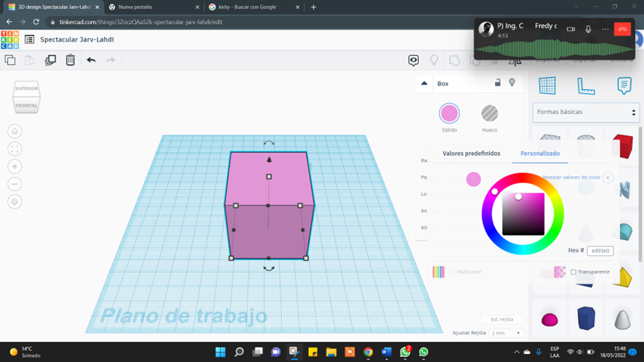Open Word from taskbar
Screen dimensions: 644x362
387,352
